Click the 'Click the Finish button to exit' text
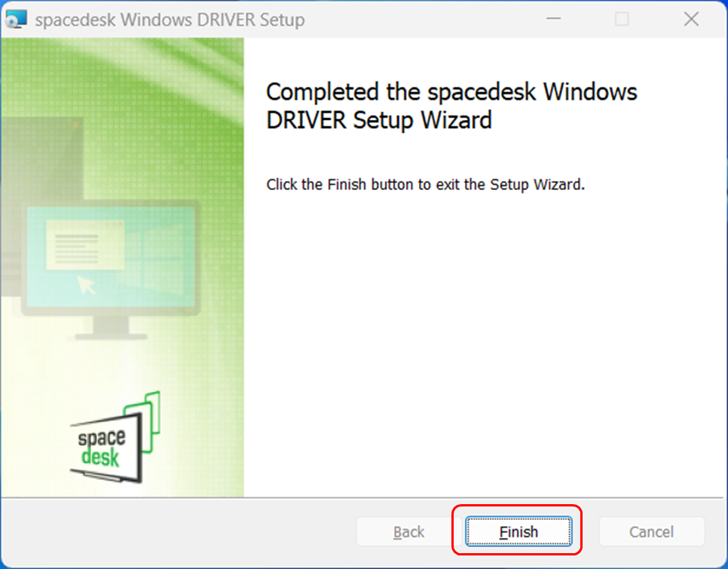Screen dimensions: 728x569 (425, 184)
